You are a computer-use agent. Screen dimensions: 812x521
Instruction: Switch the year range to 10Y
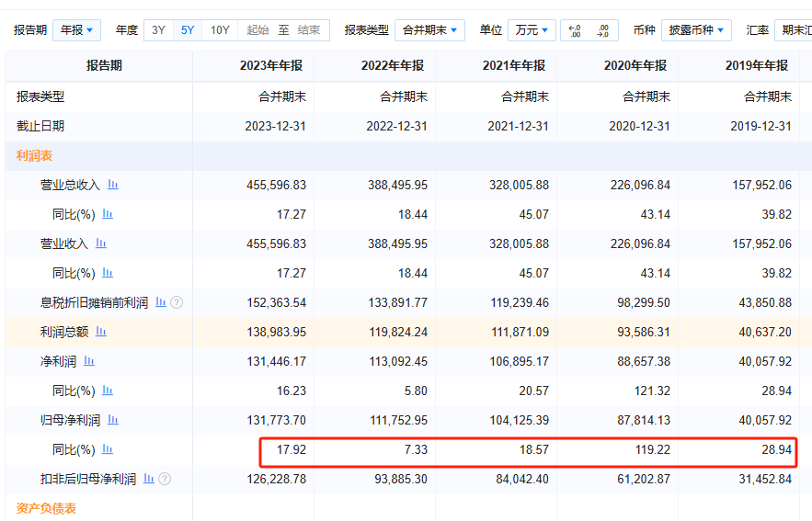pos(220,30)
